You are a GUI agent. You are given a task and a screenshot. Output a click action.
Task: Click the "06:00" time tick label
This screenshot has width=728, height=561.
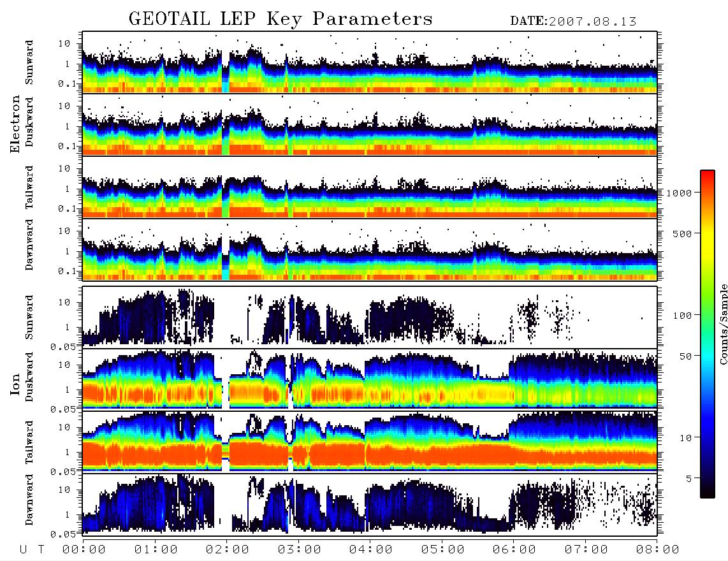[x=514, y=550]
